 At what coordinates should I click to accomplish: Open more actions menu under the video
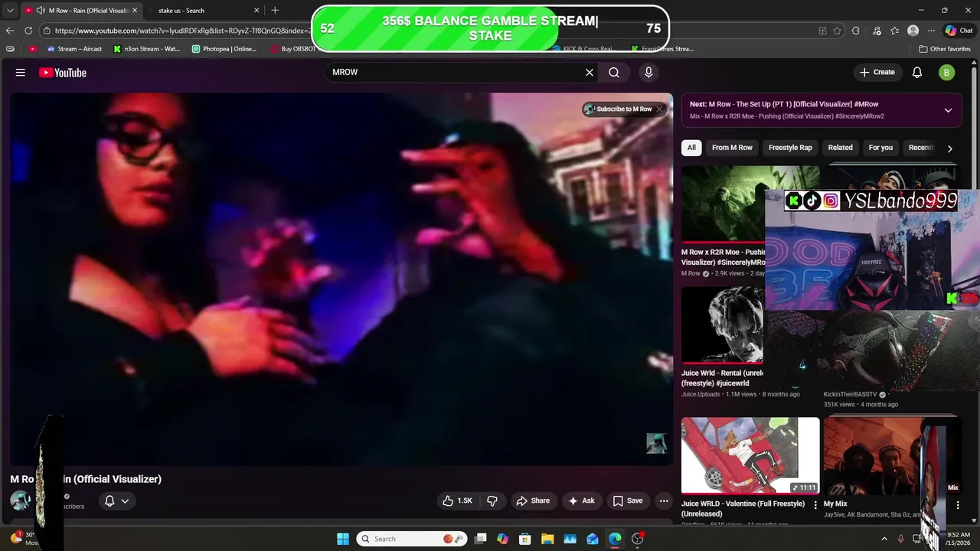pyautogui.click(x=664, y=500)
